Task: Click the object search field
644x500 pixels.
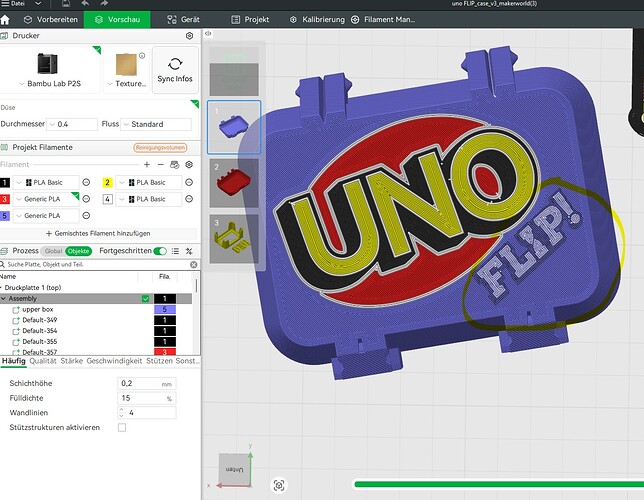Action: [97, 265]
